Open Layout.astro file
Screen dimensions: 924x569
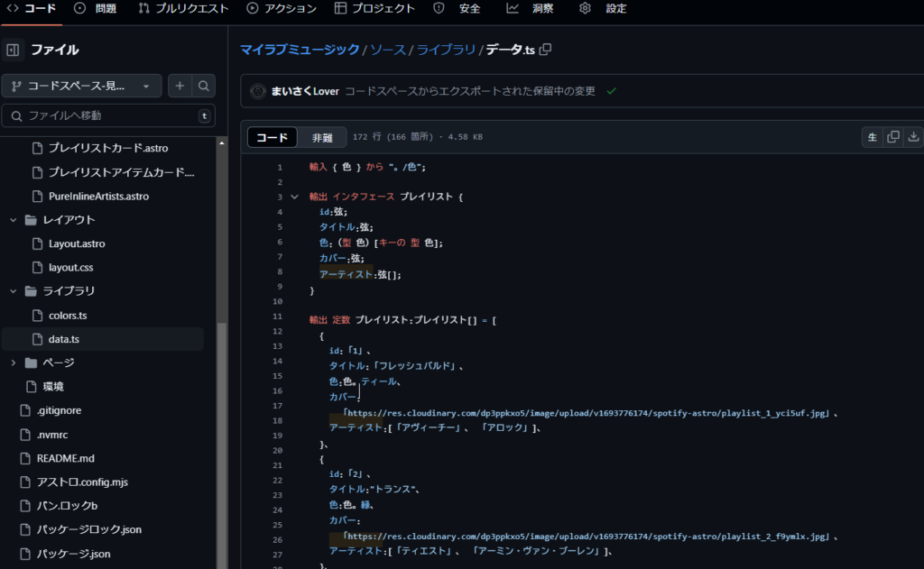click(x=77, y=243)
